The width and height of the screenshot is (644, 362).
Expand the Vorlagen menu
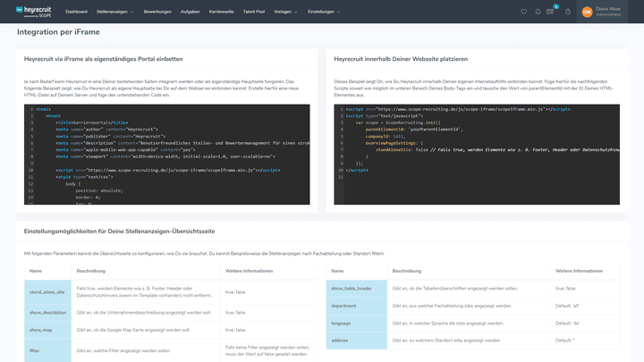[285, 12]
